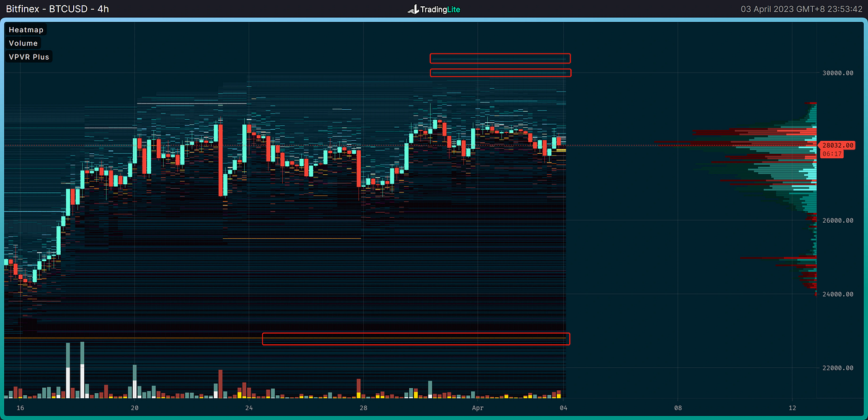Click the 16 date axis label
The width and height of the screenshot is (868, 420).
(x=20, y=408)
